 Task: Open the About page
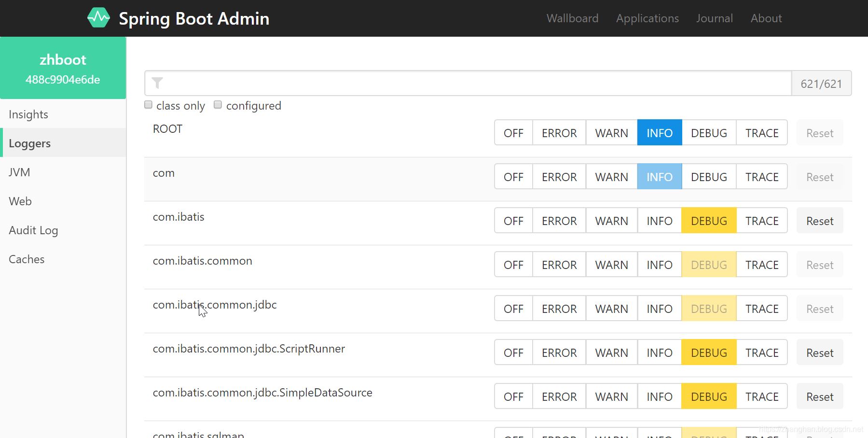[766, 18]
